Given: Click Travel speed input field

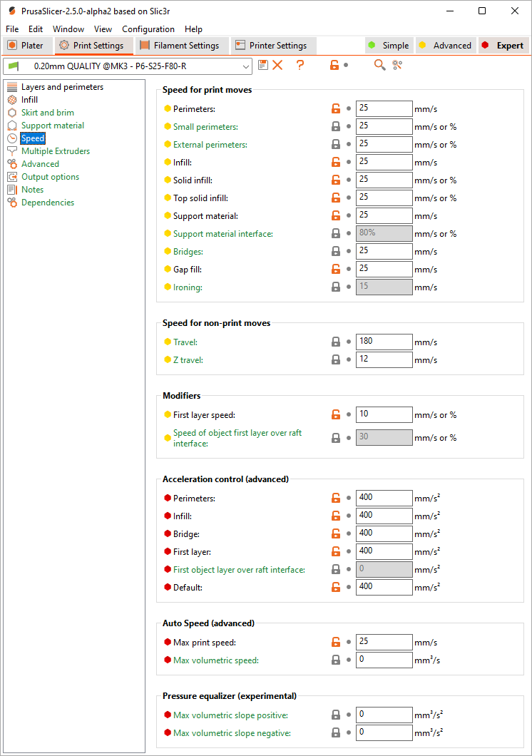Looking at the screenshot, I should (x=384, y=342).
